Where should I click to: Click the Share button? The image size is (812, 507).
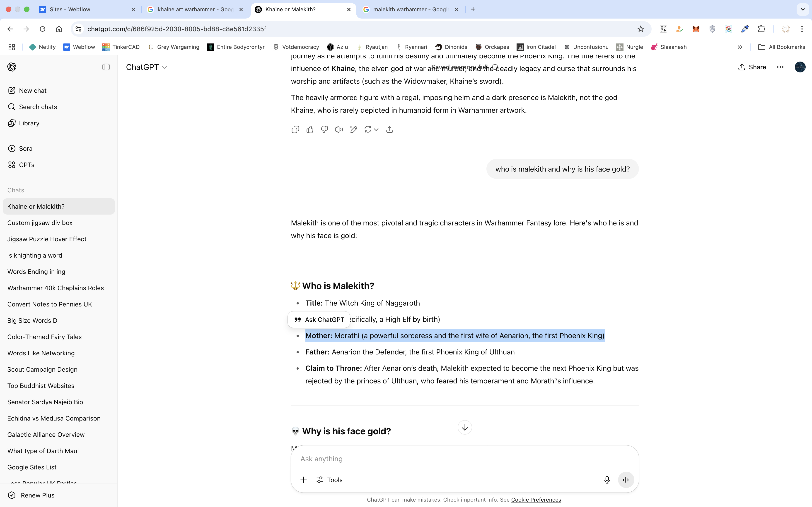point(752,67)
